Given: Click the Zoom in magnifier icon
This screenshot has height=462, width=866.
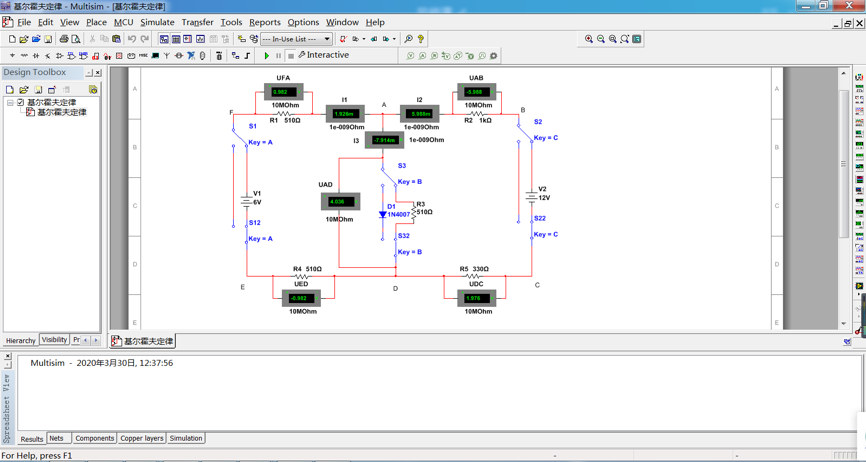Looking at the screenshot, I should [589, 39].
